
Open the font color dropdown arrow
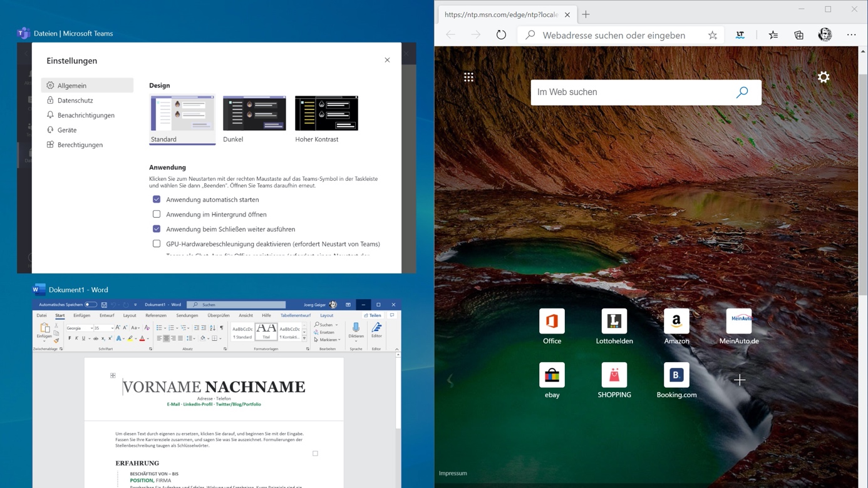pyautogui.click(x=148, y=338)
